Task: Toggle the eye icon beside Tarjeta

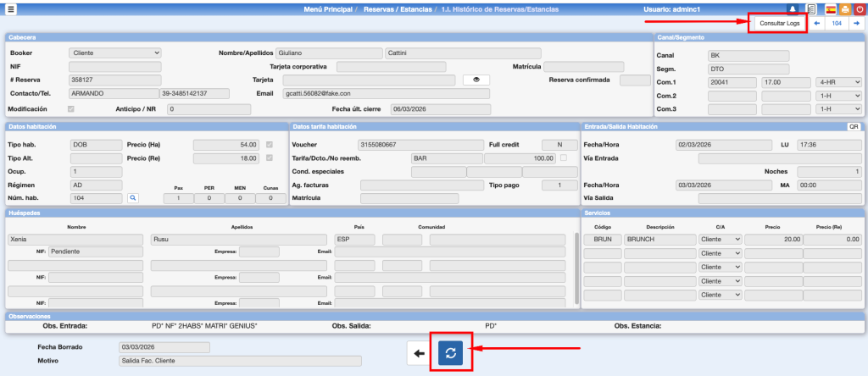Action: click(x=476, y=80)
